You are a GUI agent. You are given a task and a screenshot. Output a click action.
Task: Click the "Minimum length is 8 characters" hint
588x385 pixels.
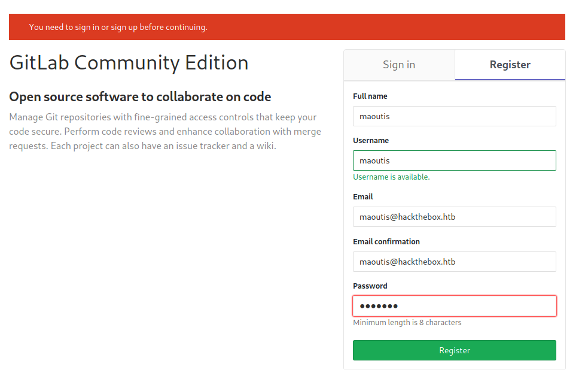[407, 322]
